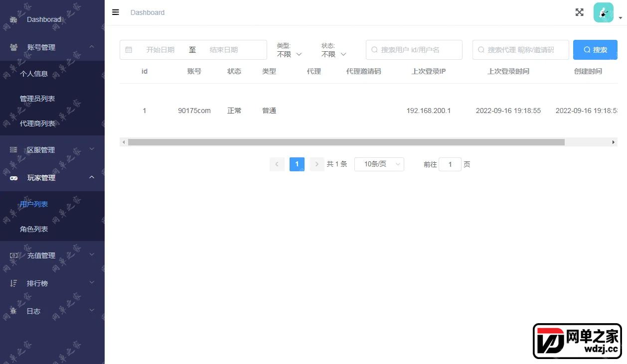Collapse the 玩家管理 menu chevron
Screen dimensions: 627x364
(92, 177)
